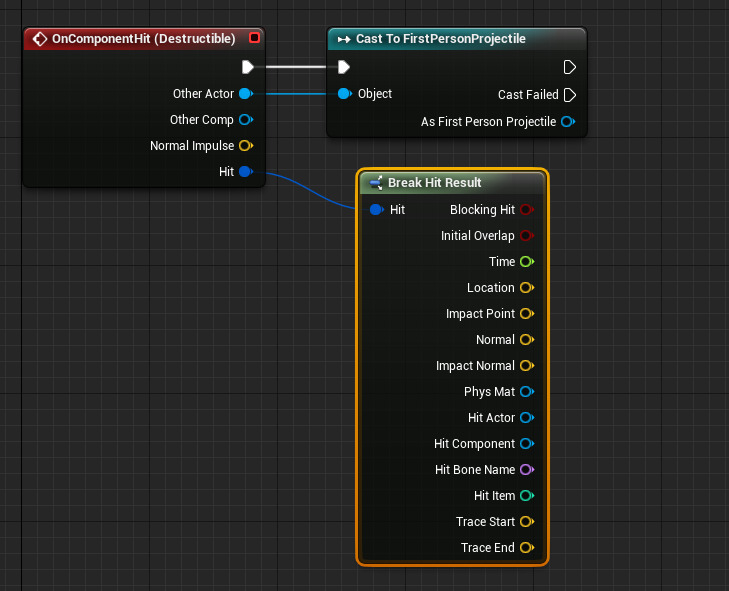Screen dimensions: 729x591
Task: Click the Hit Bone Name output pin
Action: 526,470
